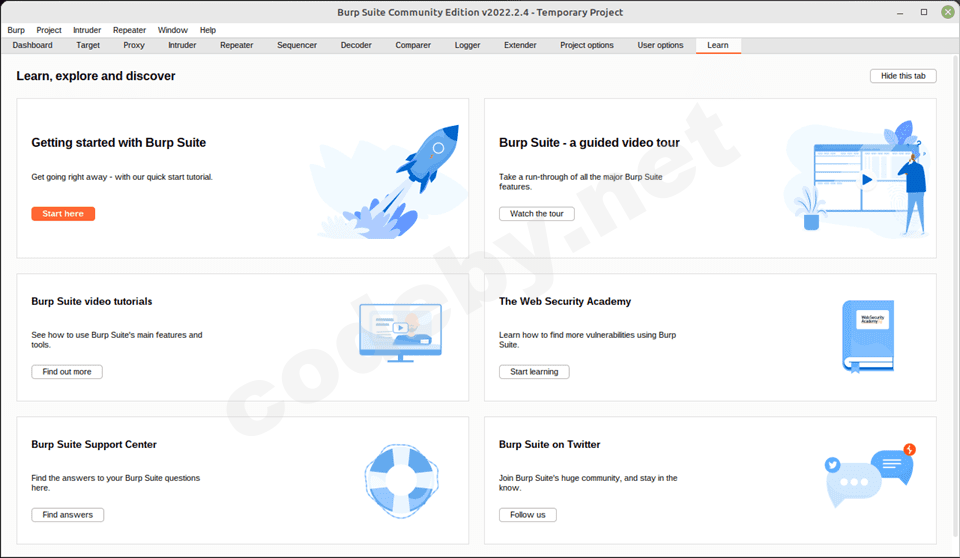Click the video tour illustration with play arrow
The image size is (960, 558).
pyautogui.click(x=857, y=179)
